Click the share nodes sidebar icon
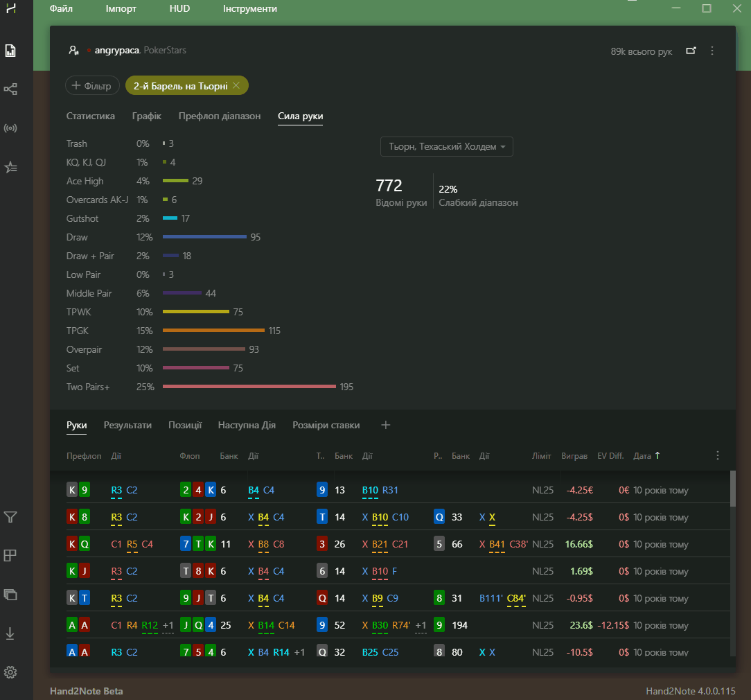 click(x=10, y=89)
